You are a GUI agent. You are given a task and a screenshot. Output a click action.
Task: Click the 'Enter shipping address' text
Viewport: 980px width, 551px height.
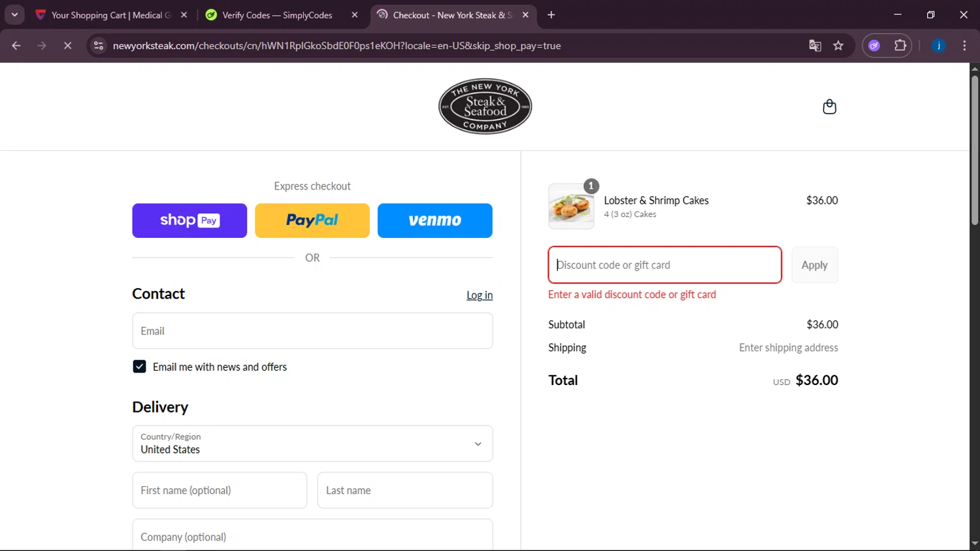[789, 348]
